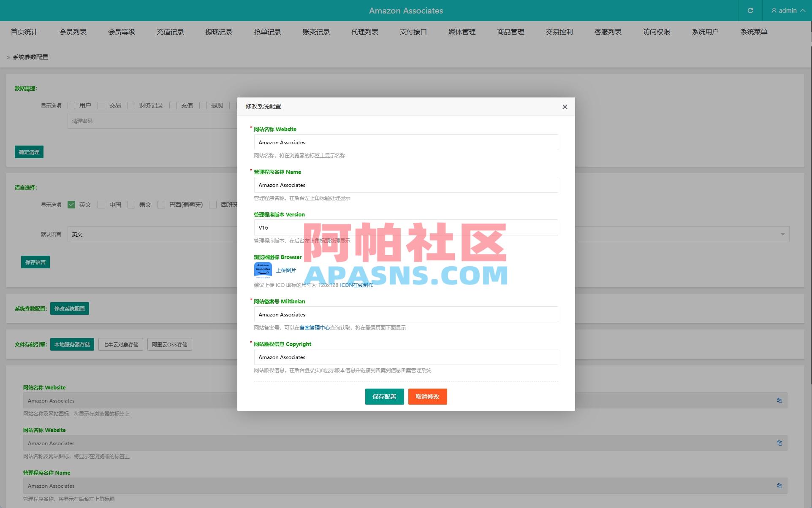Open the 商品管理 menu

pyautogui.click(x=510, y=32)
